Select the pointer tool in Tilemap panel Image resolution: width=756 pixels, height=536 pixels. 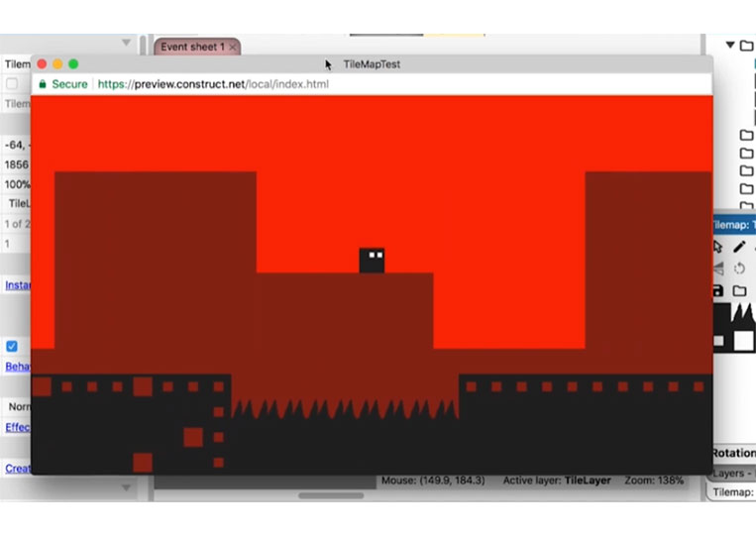(718, 247)
